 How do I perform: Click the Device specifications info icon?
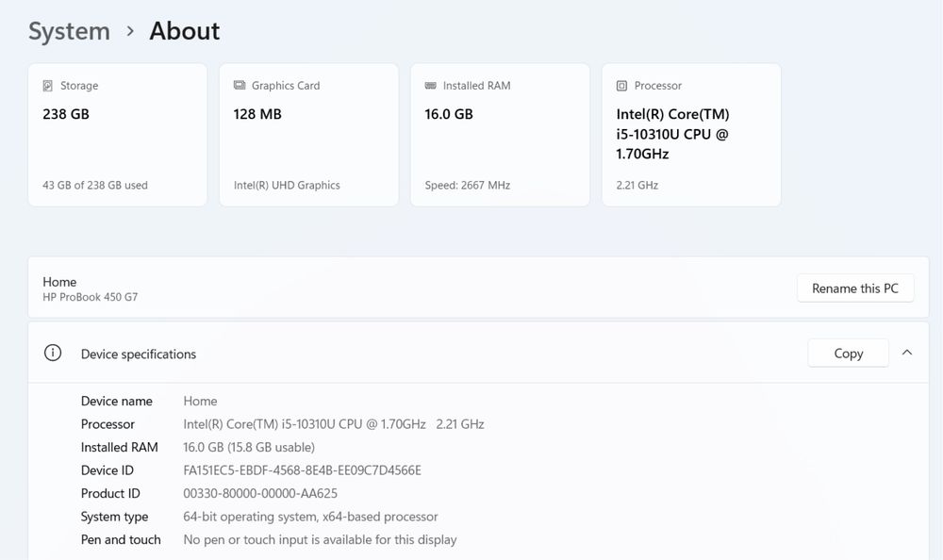[x=53, y=354]
